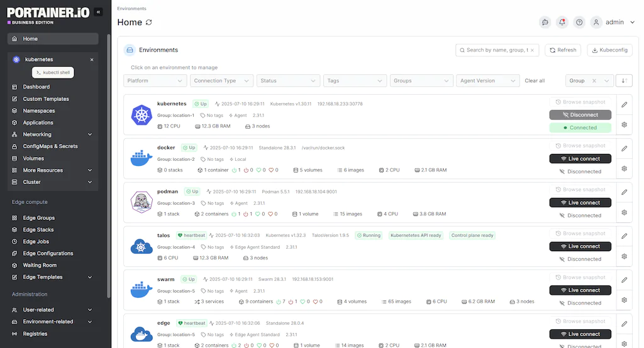644x348 pixels.
Task: Download Kubeconfig
Action: 609,50
